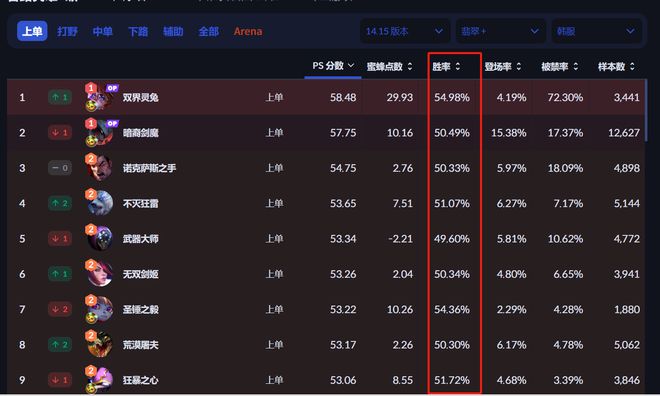
Task: Open the 14.15 版本 dropdown
Action: pos(405,31)
